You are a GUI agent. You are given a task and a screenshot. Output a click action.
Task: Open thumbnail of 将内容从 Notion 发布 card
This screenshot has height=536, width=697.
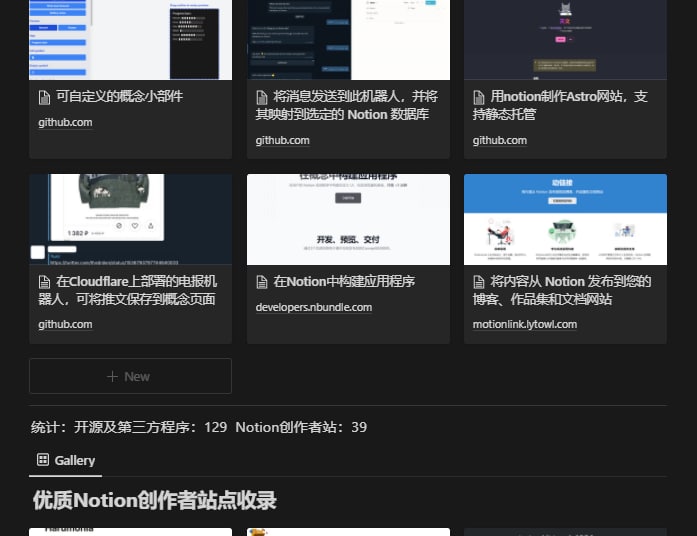point(565,220)
